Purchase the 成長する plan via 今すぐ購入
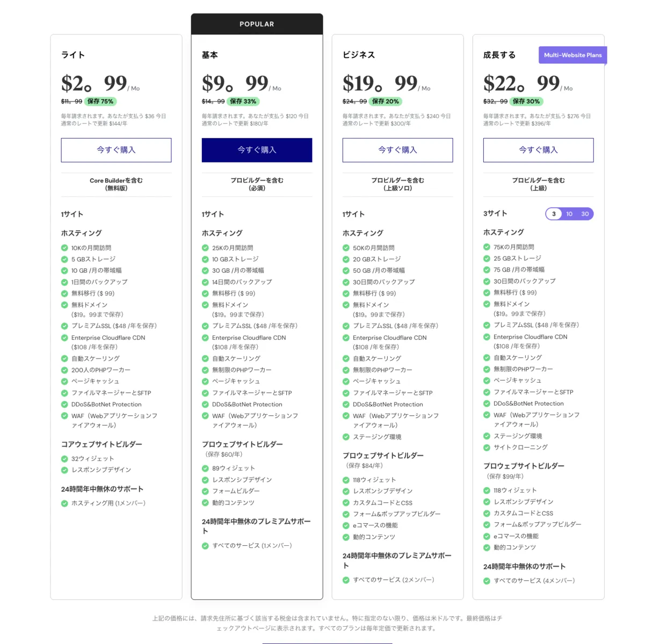This screenshot has width=660, height=644. 538,150
